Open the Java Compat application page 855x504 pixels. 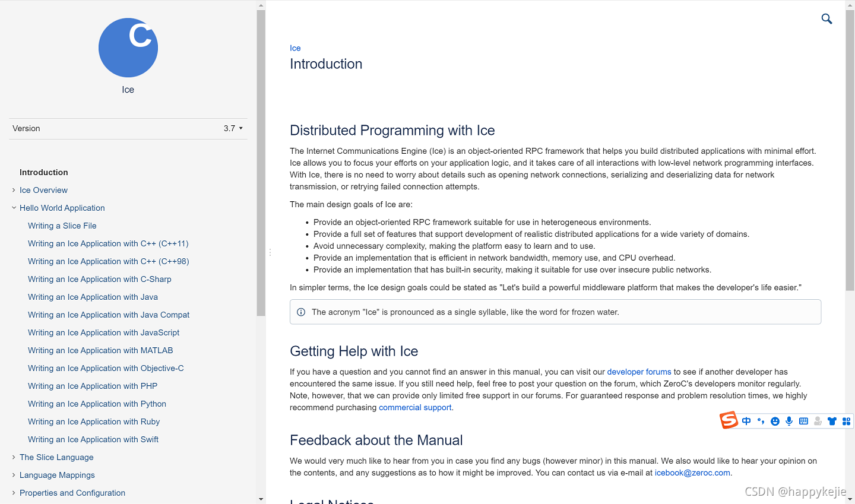click(x=109, y=315)
